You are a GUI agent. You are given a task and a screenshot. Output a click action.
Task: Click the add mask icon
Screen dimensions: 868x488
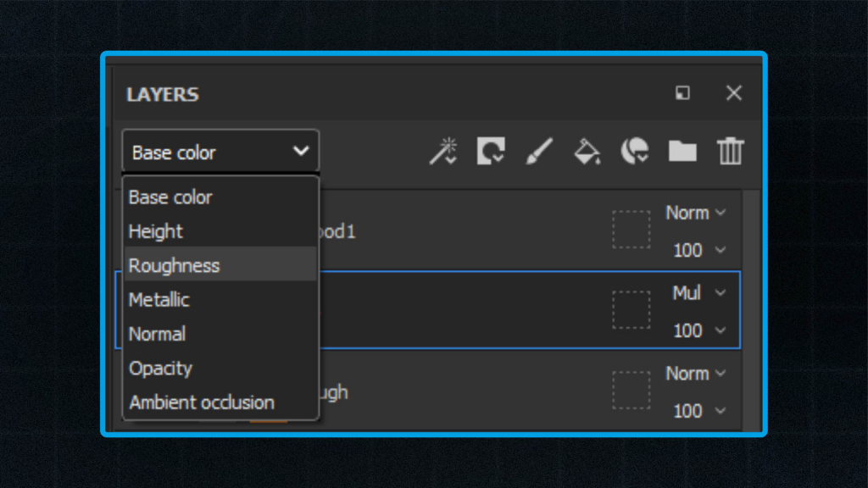491,151
